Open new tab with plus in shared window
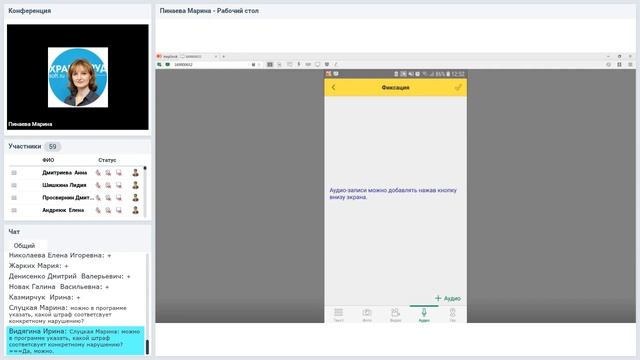Viewport: 640px width, 360px height. click(224, 56)
